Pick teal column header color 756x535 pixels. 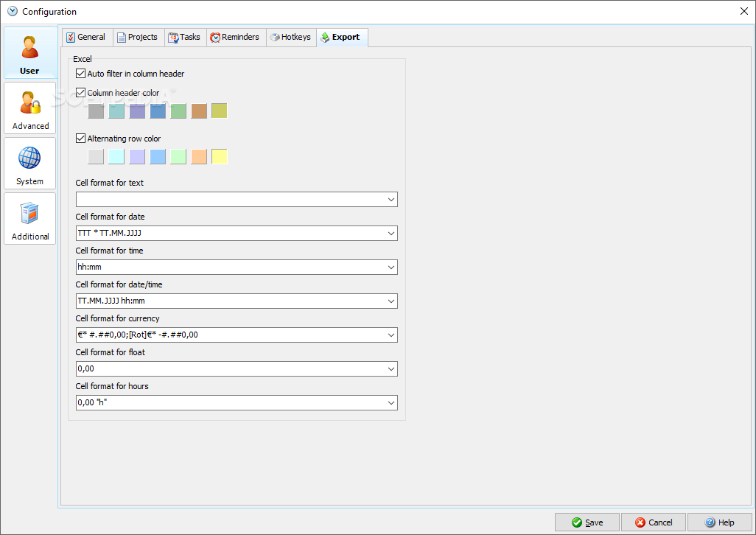(116, 111)
